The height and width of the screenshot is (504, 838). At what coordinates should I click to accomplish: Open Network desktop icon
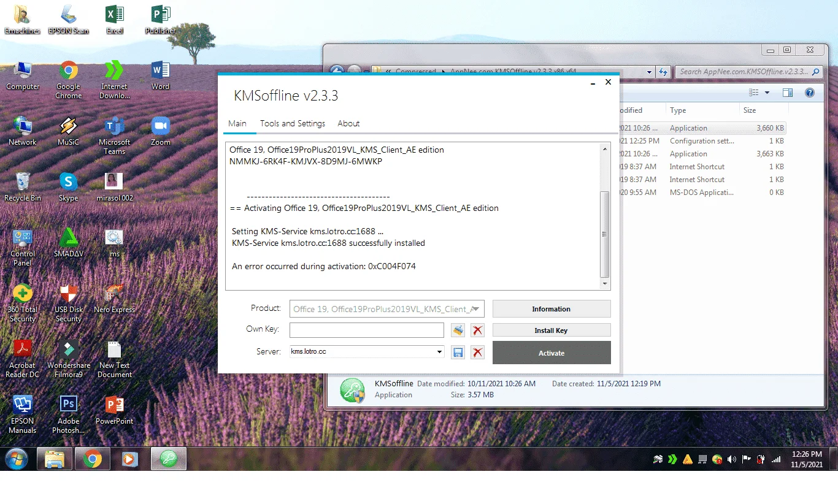(23, 131)
